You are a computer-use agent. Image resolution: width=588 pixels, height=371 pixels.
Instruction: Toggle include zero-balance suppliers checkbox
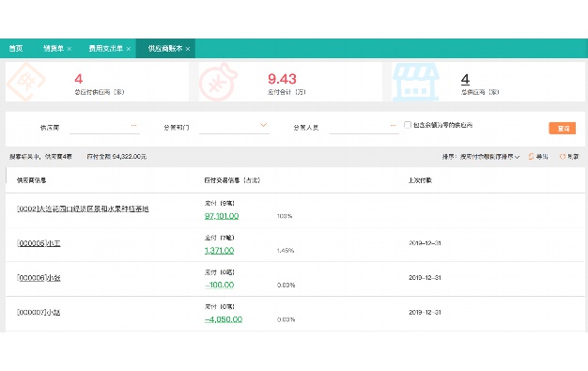coord(408,125)
